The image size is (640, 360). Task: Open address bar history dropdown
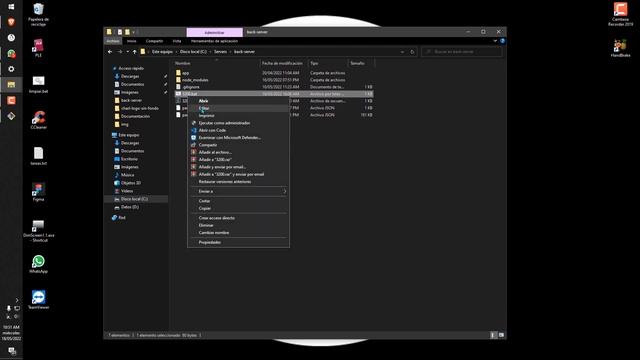coord(402,52)
